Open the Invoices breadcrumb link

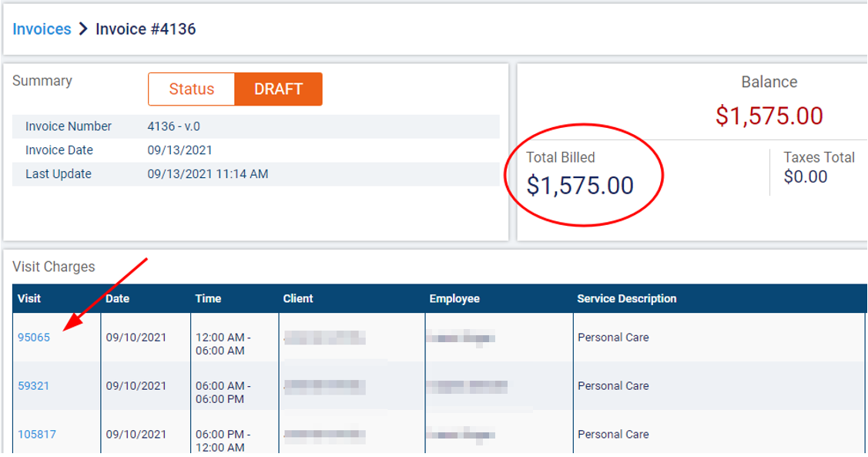tap(42, 29)
